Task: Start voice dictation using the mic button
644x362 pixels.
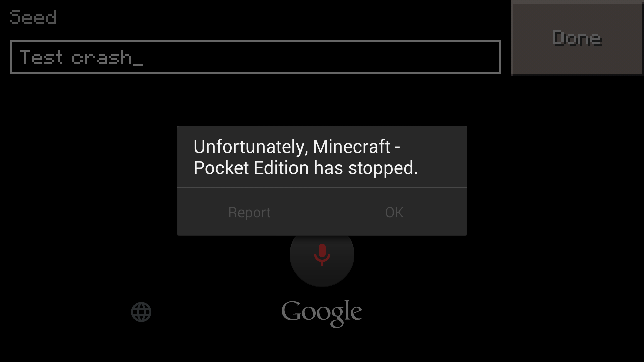Action: (x=322, y=255)
